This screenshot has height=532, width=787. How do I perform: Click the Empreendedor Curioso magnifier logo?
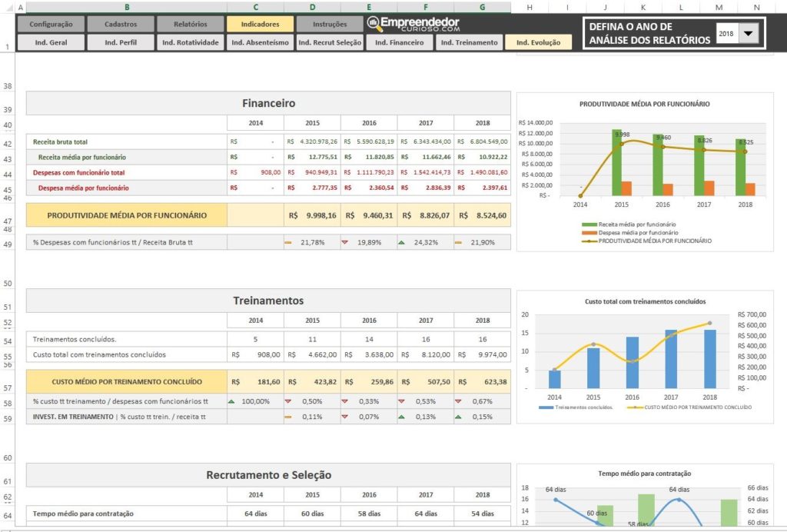375,24
